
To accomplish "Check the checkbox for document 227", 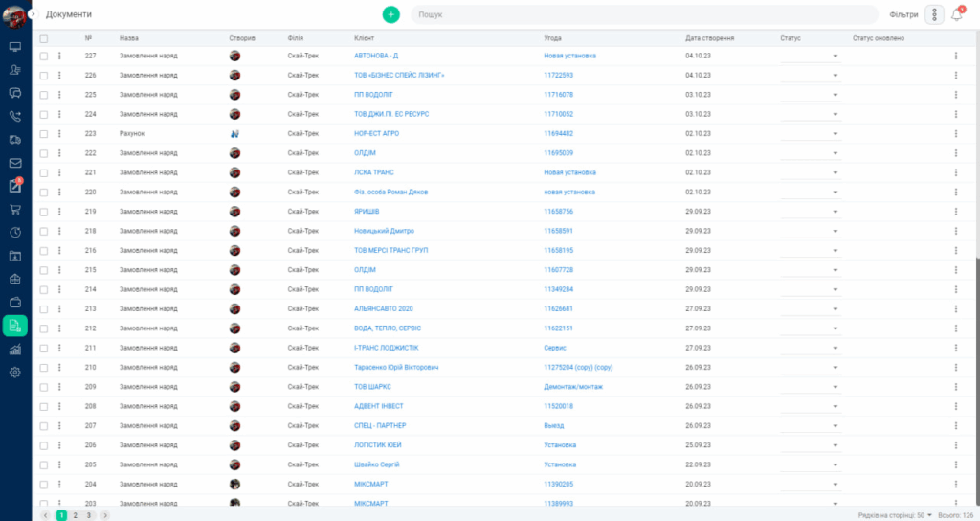I will click(x=44, y=56).
